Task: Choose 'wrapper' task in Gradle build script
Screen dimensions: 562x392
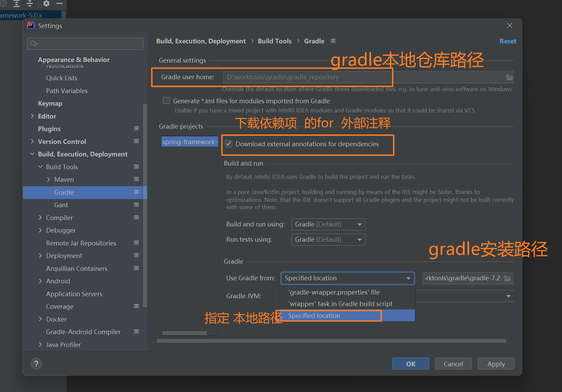Action: [x=340, y=304]
